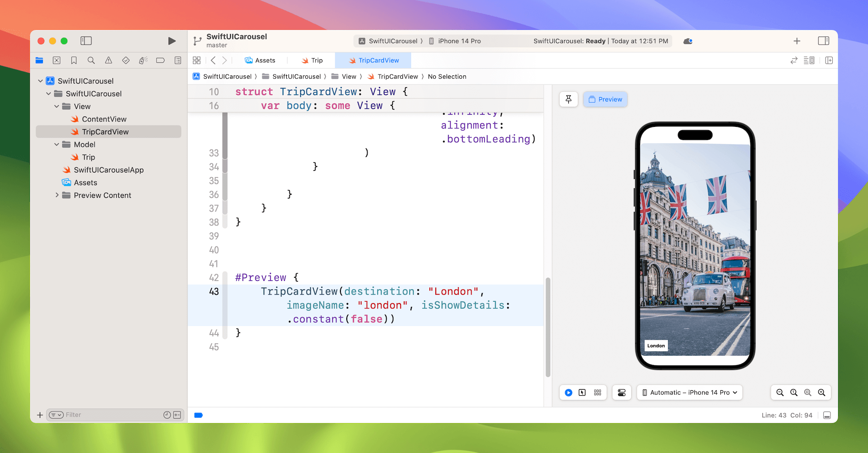This screenshot has height=453, width=868.
Task: Open Automatic – iPhone 14 Pro dropdown
Action: point(690,393)
